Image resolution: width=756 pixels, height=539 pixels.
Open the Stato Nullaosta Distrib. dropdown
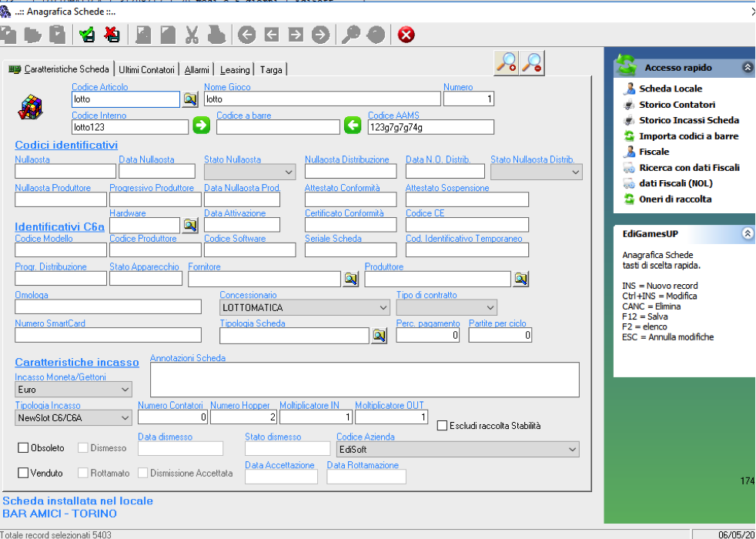point(536,172)
